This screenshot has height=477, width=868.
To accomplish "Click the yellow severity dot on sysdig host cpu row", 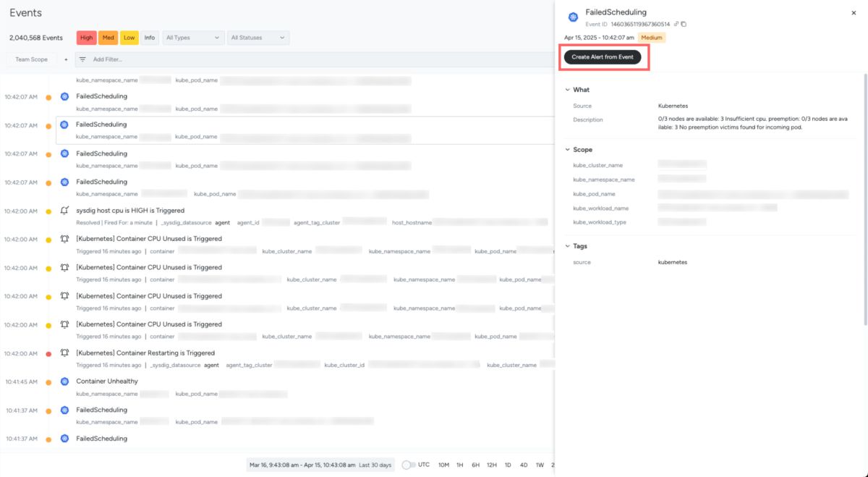I will coord(48,211).
